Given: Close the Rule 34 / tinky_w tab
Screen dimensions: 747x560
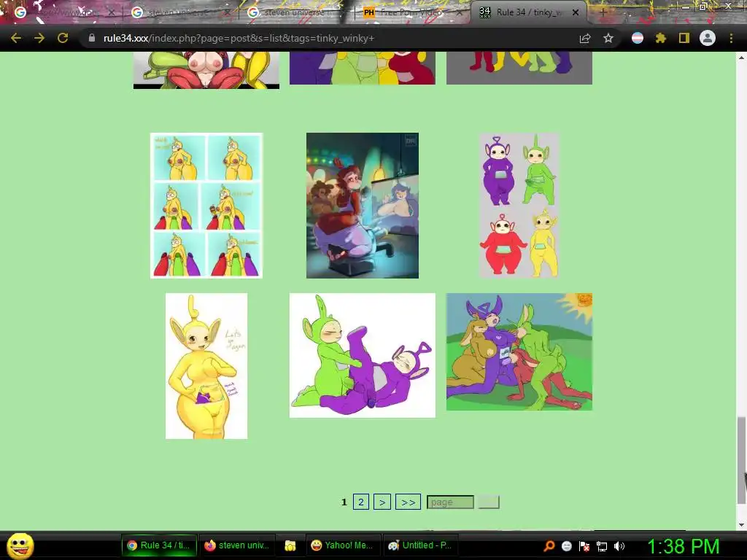Looking at the screenshot, I should point(576,12).
